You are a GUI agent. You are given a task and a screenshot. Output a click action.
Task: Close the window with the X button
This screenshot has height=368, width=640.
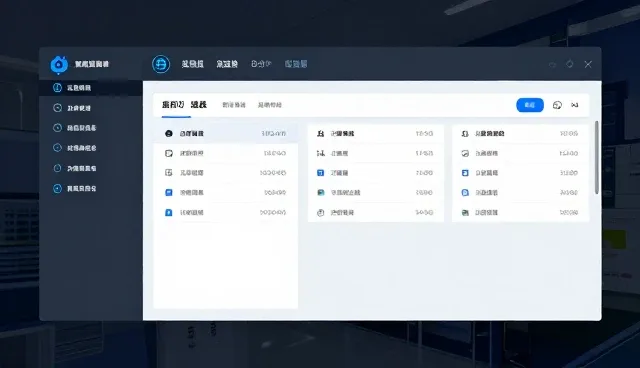[x=588, y=64]
